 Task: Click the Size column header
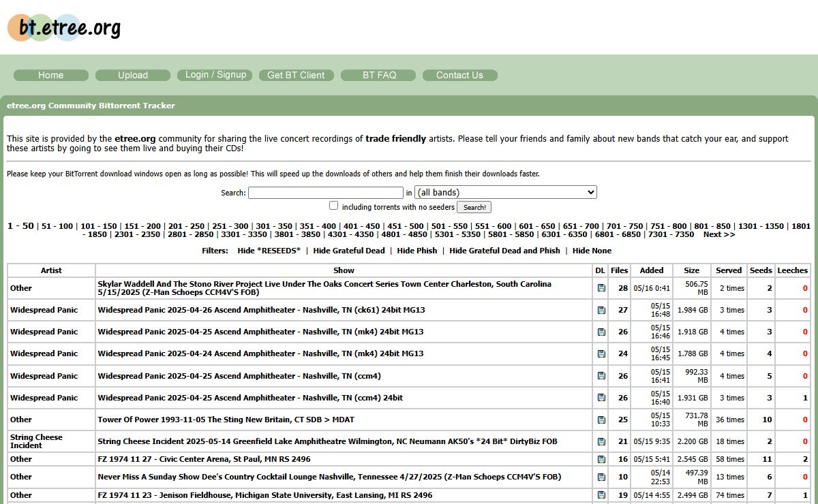click(691, 270)
